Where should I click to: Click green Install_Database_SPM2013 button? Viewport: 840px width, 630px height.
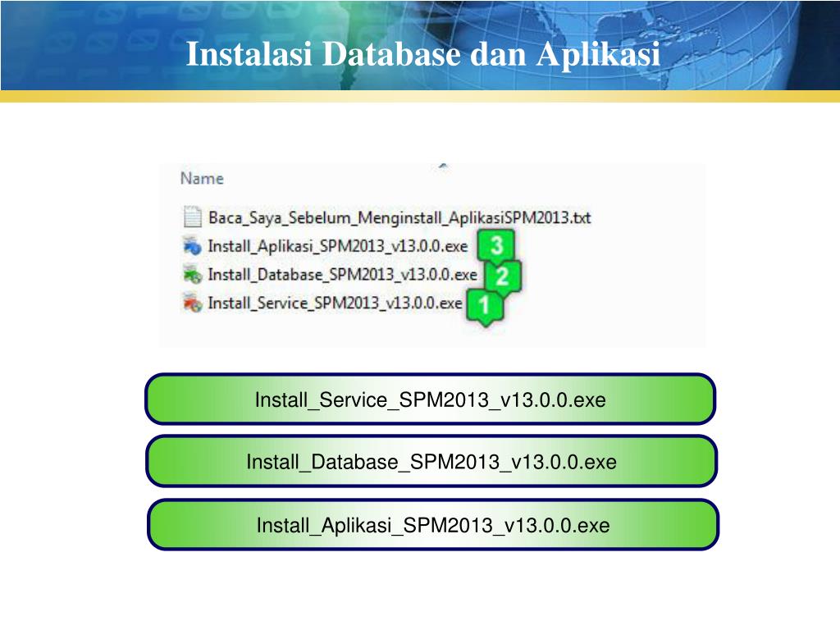coord(431,461)
